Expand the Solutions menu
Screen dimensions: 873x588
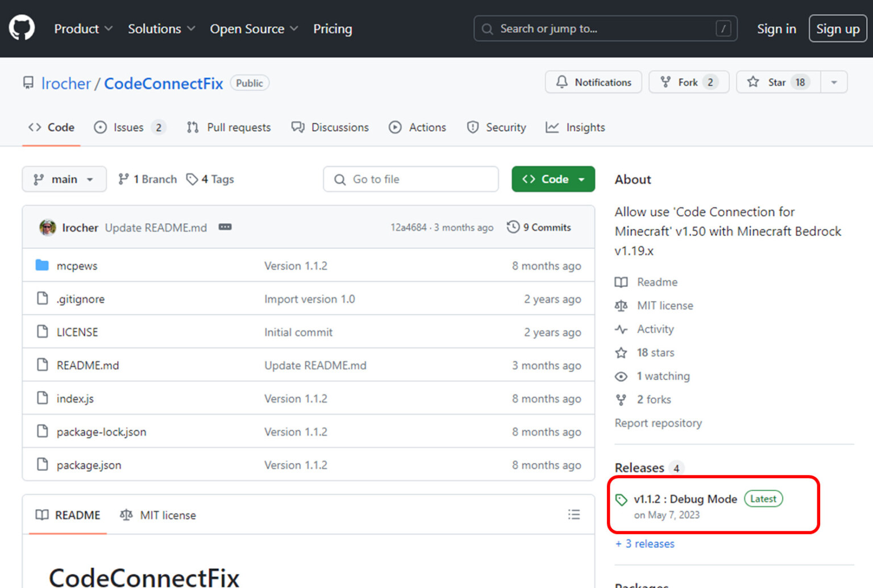point(161,29)
